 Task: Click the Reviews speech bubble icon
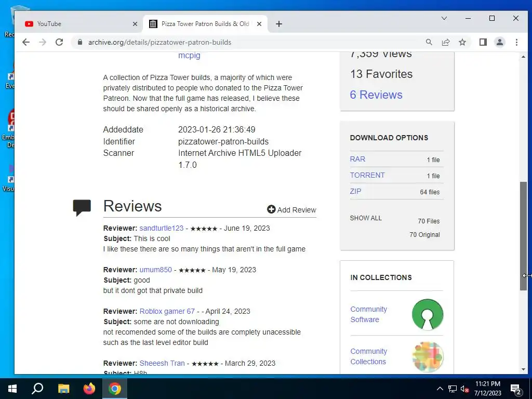tap(82, 207)
